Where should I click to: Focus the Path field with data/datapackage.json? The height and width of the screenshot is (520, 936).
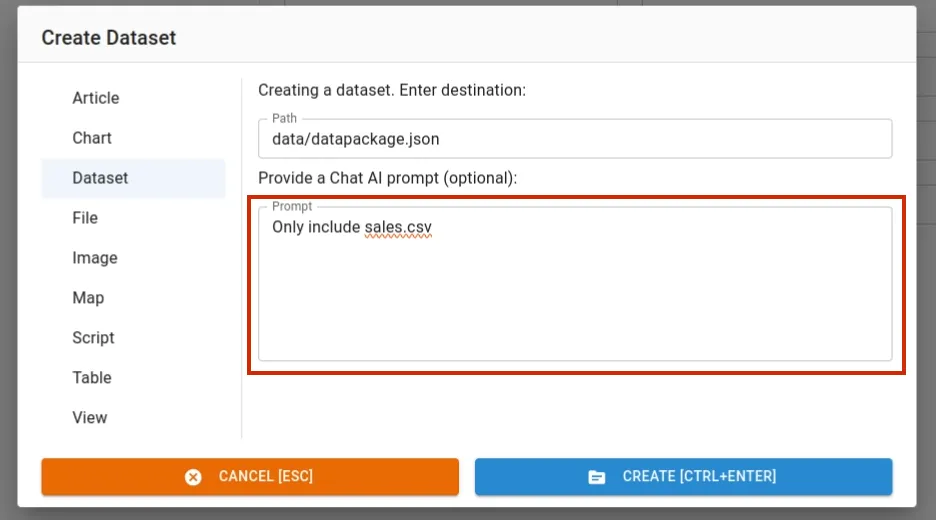(x=575, y=140)
